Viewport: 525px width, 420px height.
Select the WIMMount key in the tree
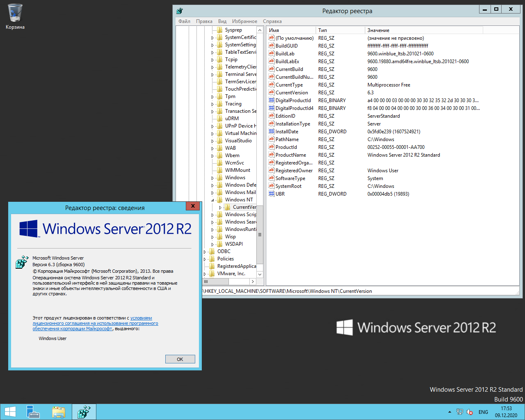pyautogui.click(x=237, y=170)
